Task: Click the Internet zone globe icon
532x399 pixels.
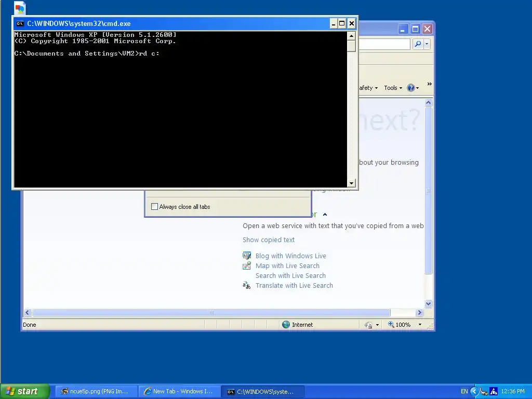Action: click(286, 325)
